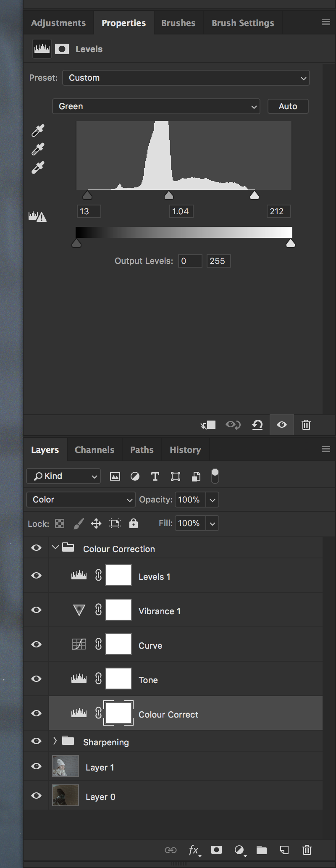The width and height of the screenshot is (336, 868).
Task: Clip adjustment to layer below icon
Action: [208, 425]
